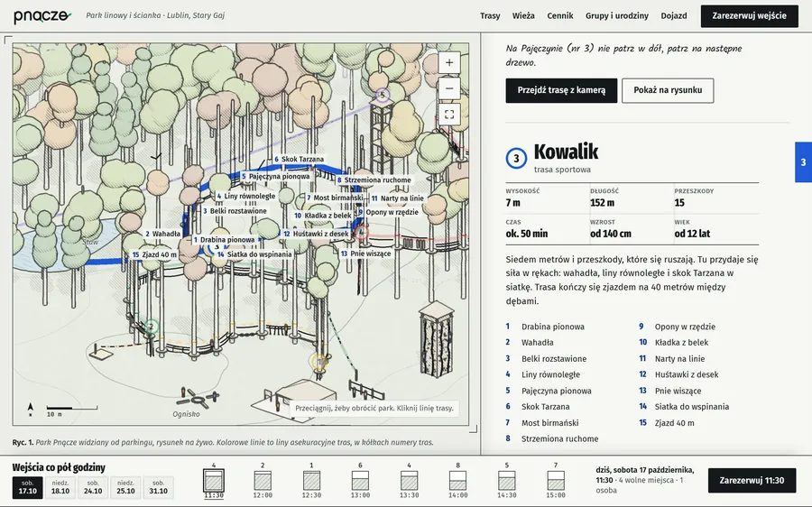Select red route 4 circle marker
The width and height of the screenshot is (812, 507).
coord(361,232)
